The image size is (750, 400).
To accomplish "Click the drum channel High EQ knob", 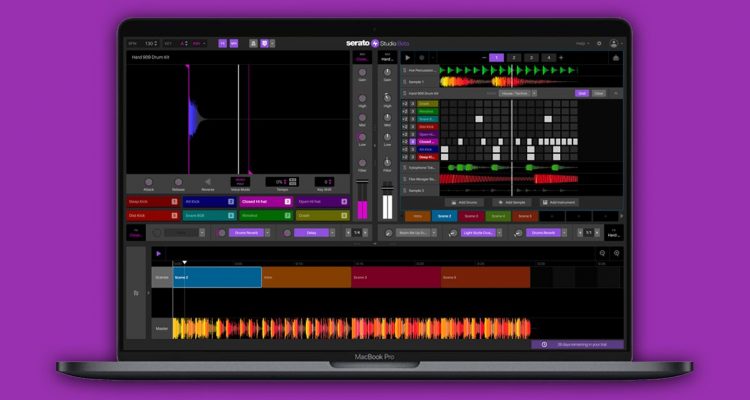I will tap(362, 99).
